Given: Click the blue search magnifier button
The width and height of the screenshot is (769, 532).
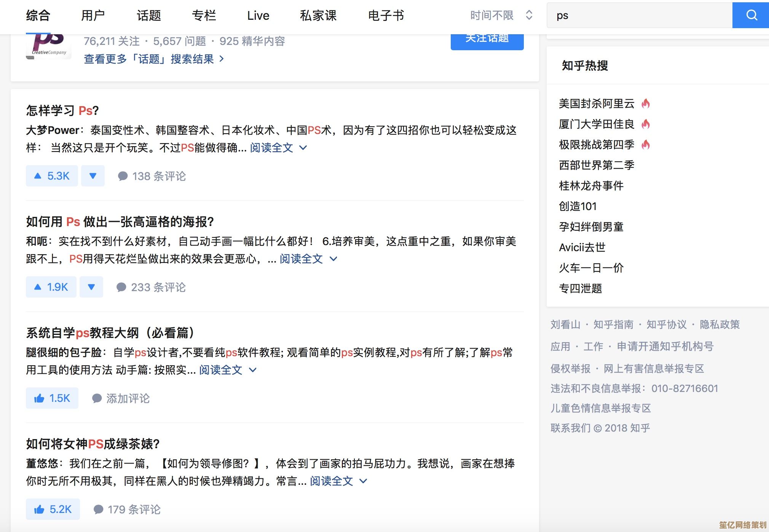Looking at the screenshot, I should [751, 15].
